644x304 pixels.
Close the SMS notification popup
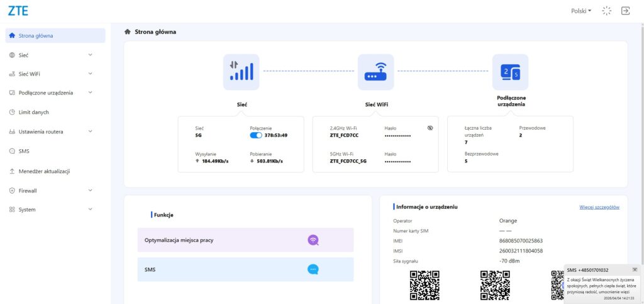click(x=635, y=269)
